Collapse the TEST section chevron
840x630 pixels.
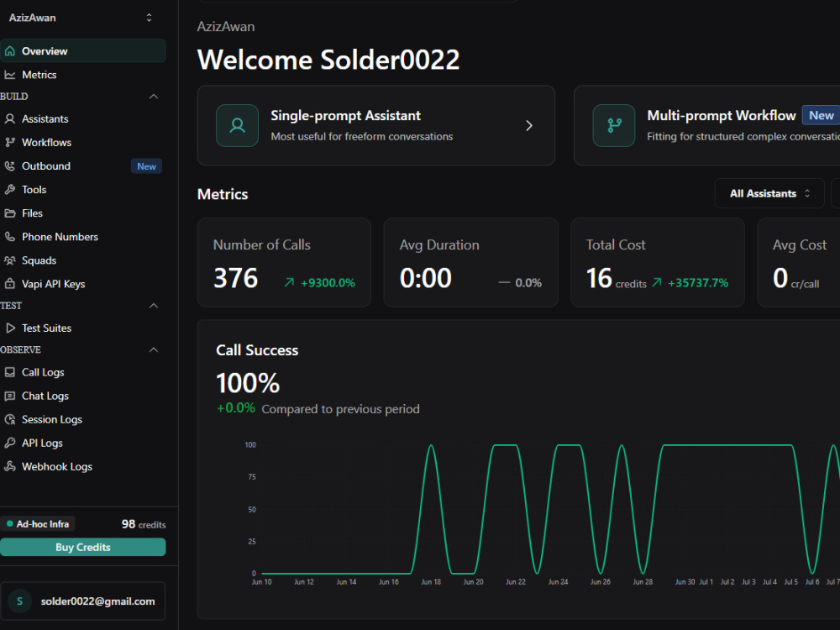(x=154, y=306)
